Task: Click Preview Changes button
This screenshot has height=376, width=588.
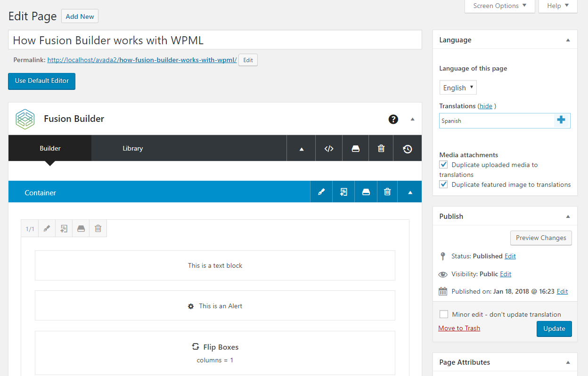Action: [541, 238]
